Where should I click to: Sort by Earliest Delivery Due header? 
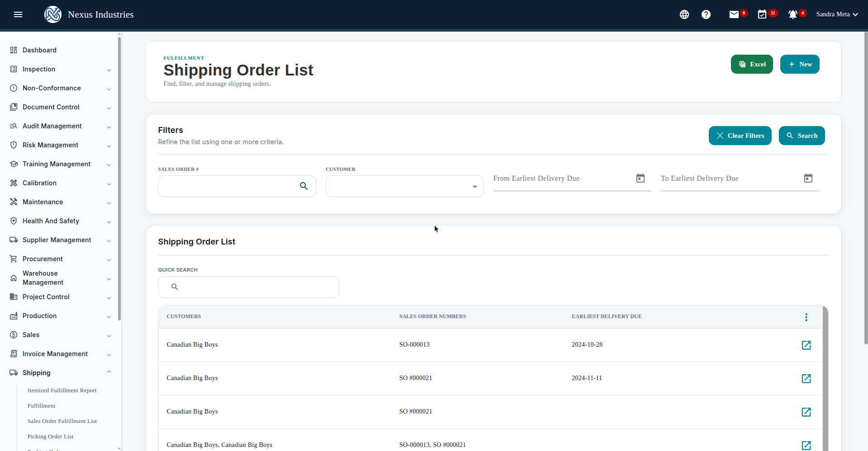point(607,316)
